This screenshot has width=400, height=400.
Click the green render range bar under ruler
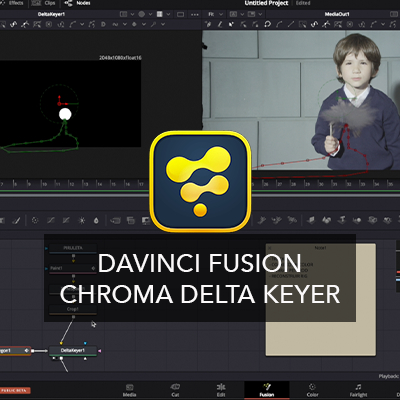[200, 191]
